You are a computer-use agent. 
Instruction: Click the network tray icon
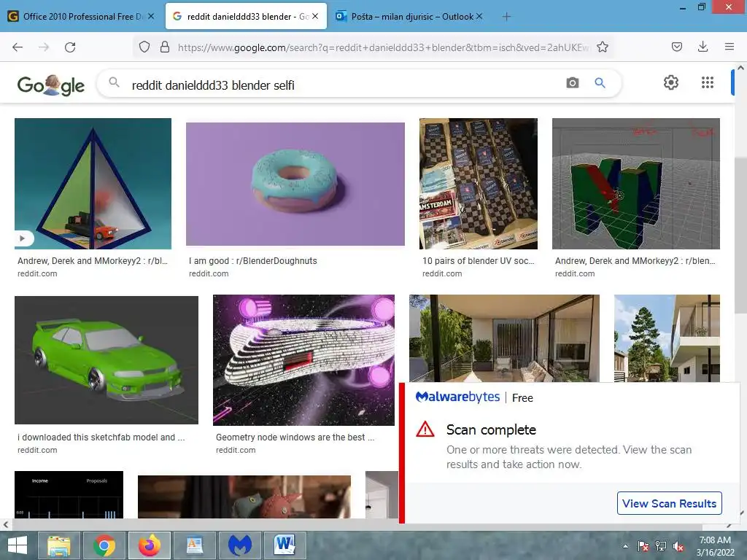pos(660,546)
